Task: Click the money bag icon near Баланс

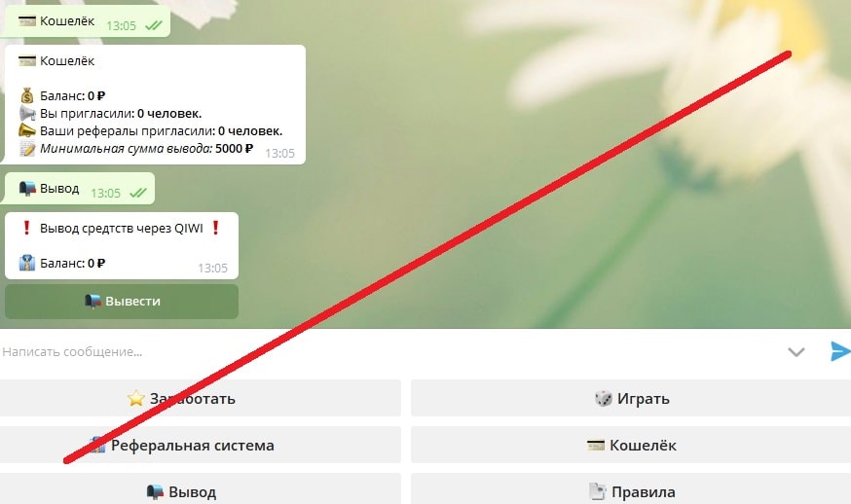Action: (x=27, y=96)
